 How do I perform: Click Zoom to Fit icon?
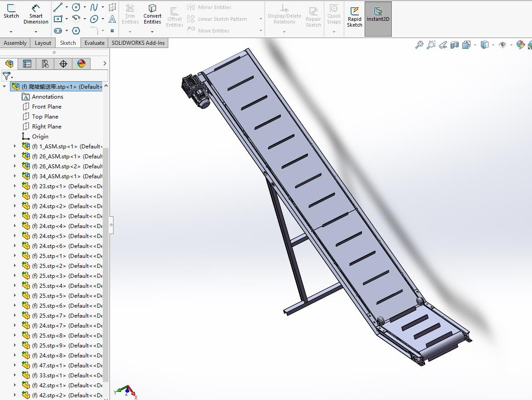coord(419,45)
